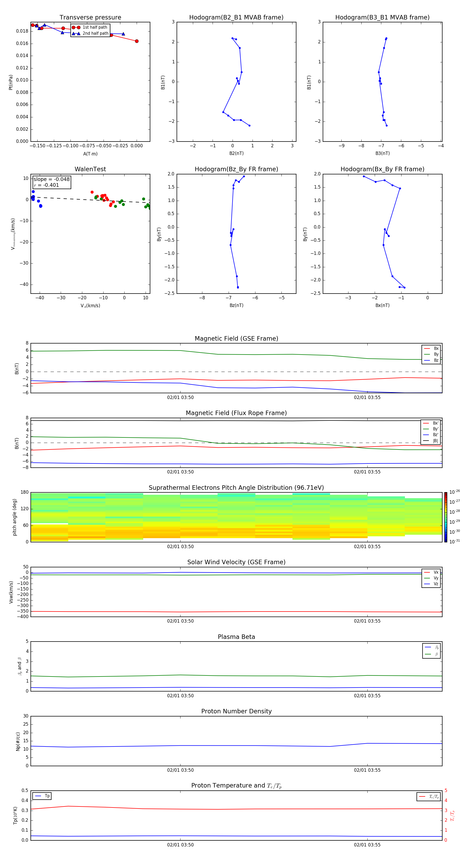The height and width of the screenshot is (868, 473).
Task: Click the 'Transverse pressure' plot title
Action: point(90,17)
